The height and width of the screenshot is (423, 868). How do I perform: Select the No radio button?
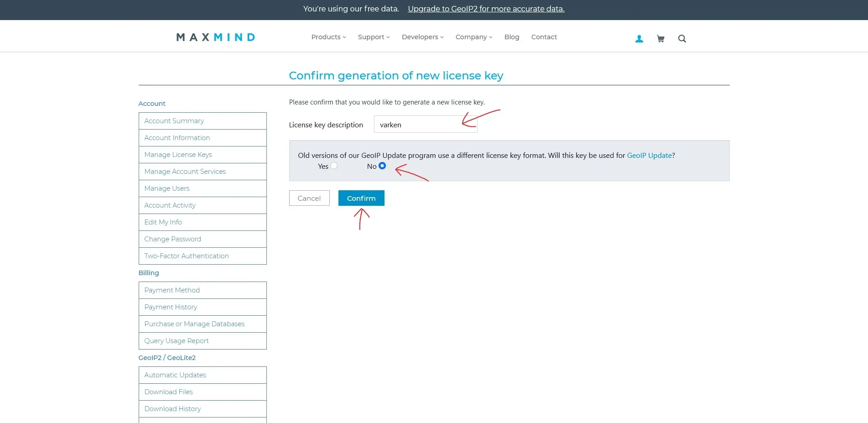click(382, 166)
